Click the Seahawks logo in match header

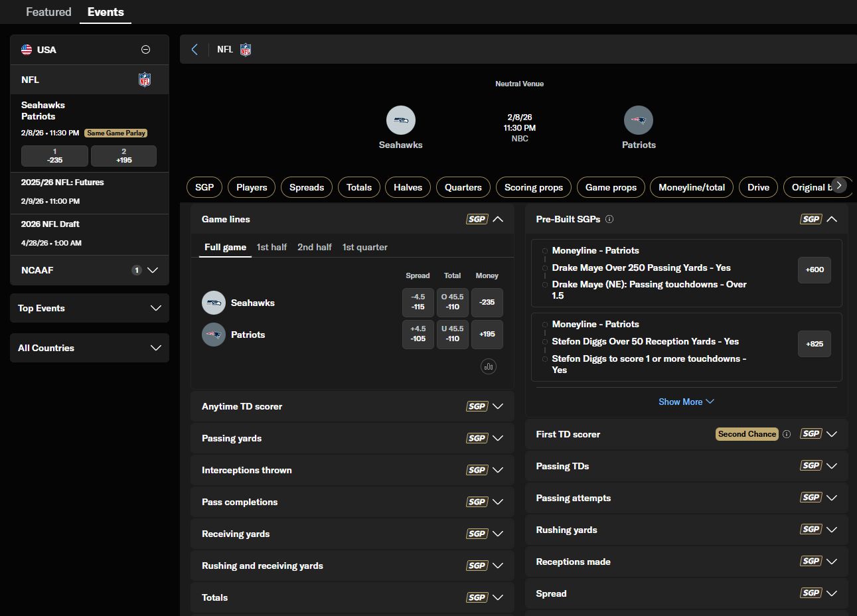401,121
